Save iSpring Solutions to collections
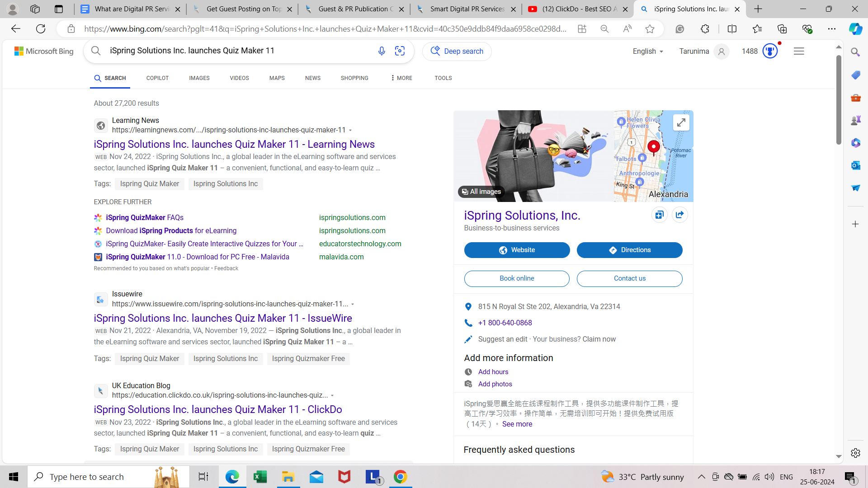This screenshot has height=488, width=868. click(659, 215)
